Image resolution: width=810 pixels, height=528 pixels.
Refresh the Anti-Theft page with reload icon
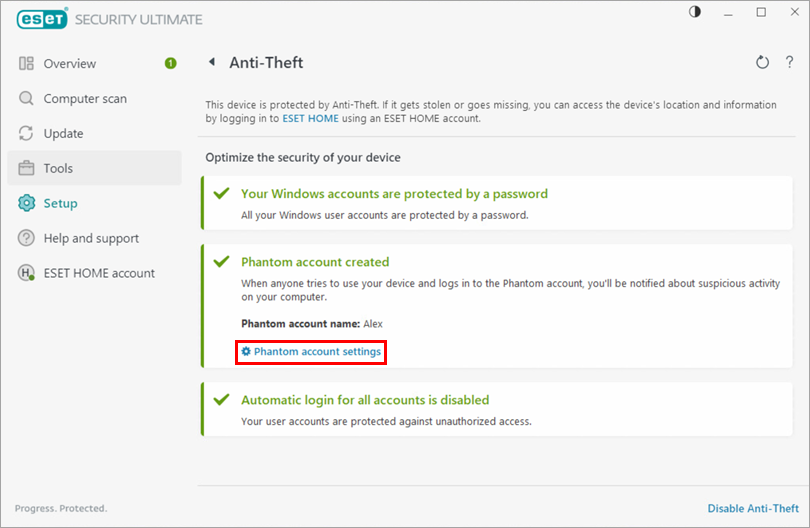pos(762,63)
